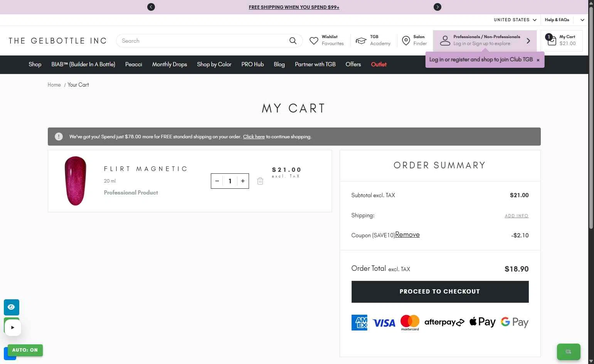Open the Wishlist heart icon
The height and width of the screenshot is (364, 594).
[314, 40]
